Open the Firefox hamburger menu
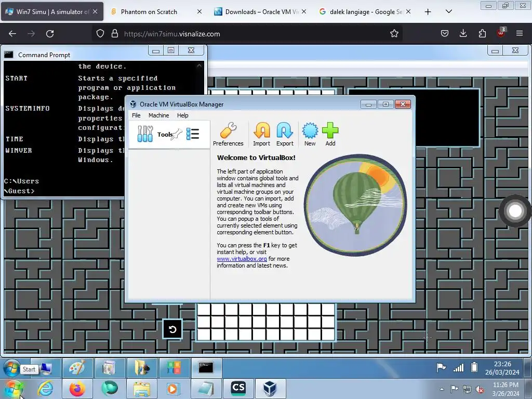This screenshot has width=532, height=399. pyautogui.click(x=520, y=34)
